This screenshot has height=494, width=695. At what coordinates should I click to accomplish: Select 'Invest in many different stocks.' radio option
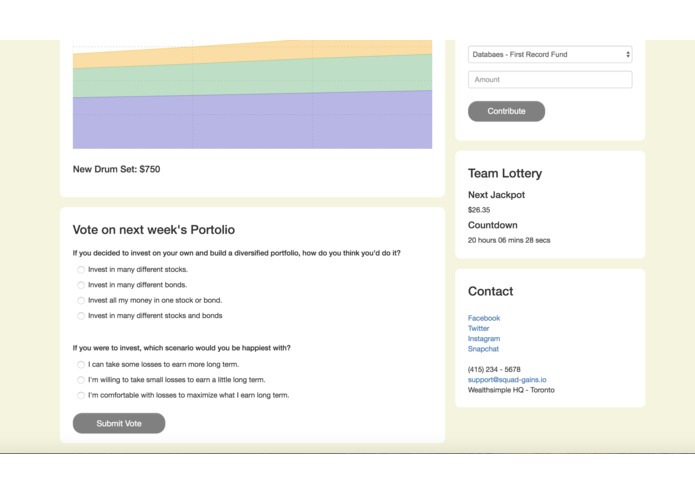click(x=81, y=269)
